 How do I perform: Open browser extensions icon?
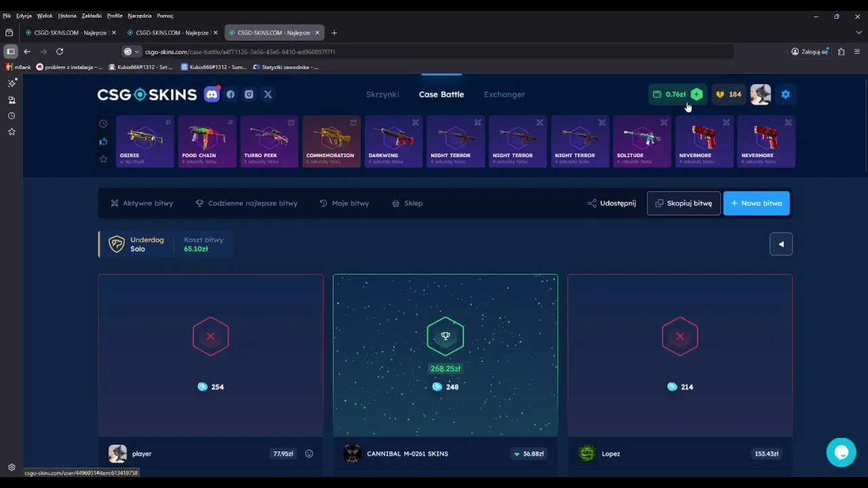[842, 52]
